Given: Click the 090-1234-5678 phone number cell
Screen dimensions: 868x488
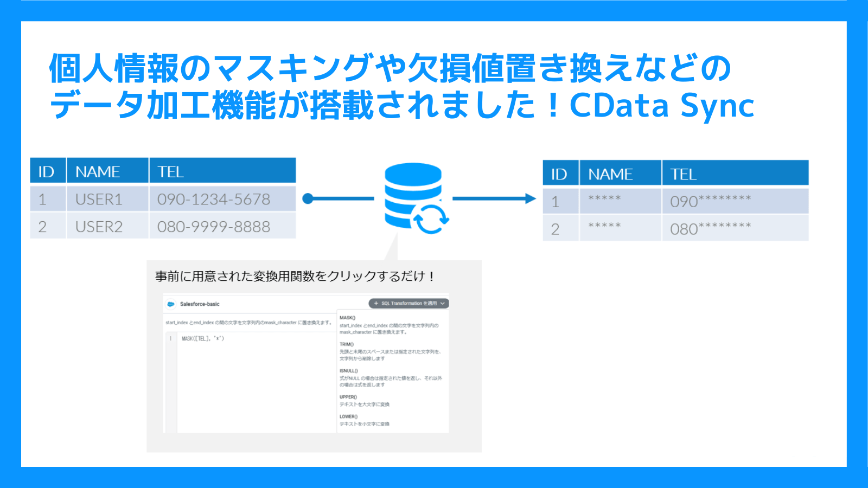Looking at the screenshot, I should 222,199.
